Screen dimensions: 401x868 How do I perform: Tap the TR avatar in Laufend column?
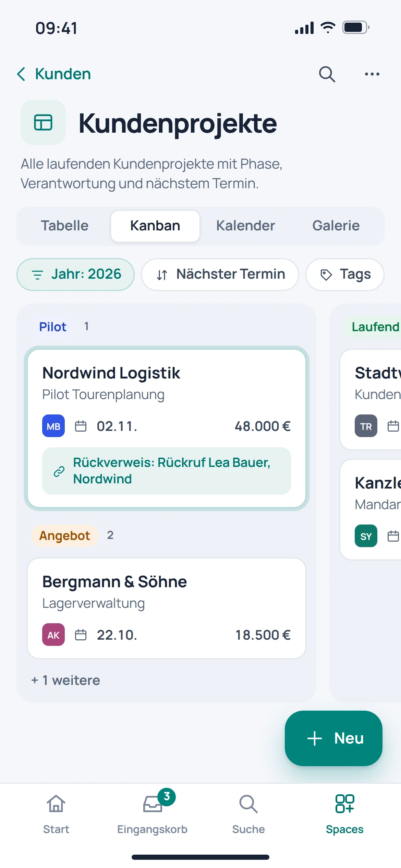click(366, 426)
